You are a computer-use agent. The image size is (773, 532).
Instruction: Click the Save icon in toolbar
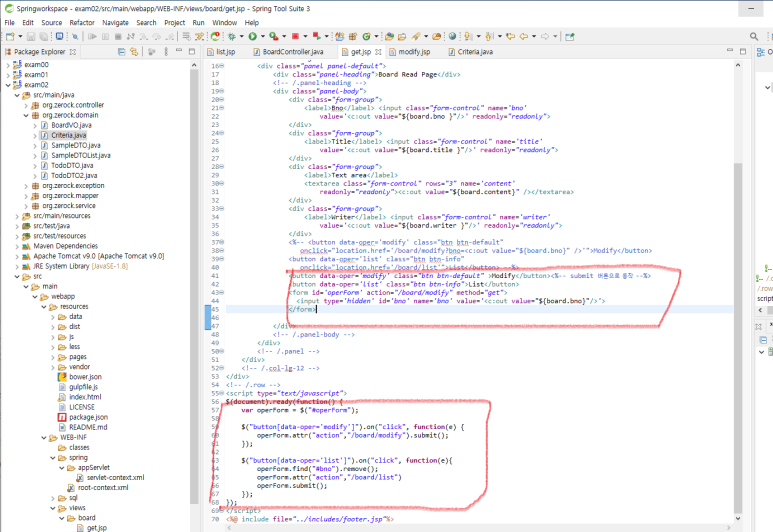[31, 36]
